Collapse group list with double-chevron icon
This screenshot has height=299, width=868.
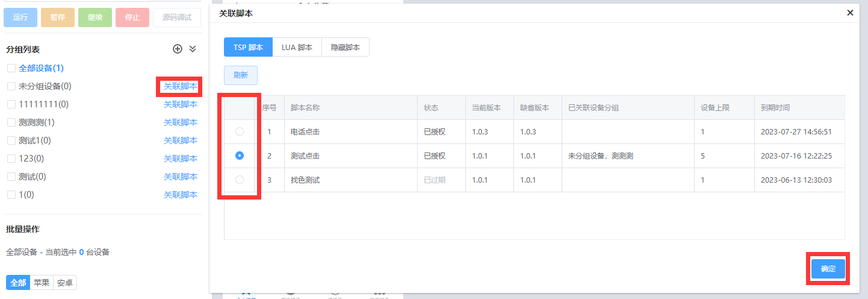193,49
